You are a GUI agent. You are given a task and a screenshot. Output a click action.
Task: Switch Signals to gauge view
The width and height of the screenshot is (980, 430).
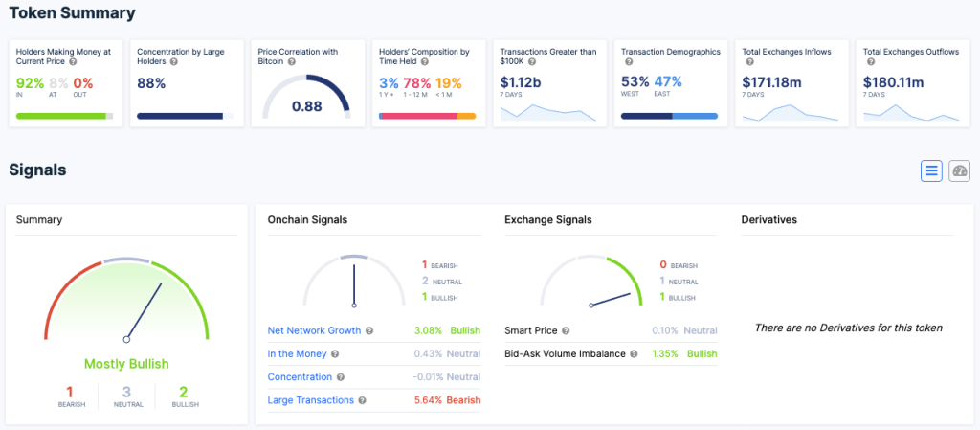tap(959, 170)
